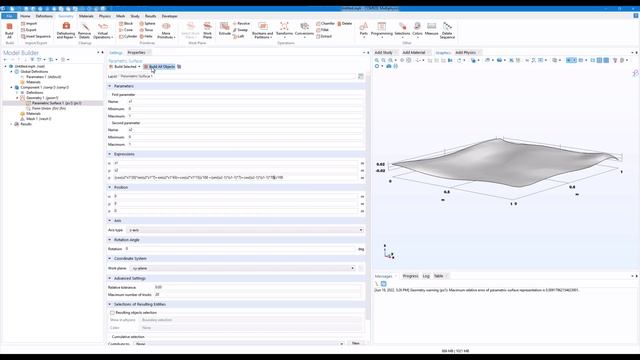
Task: Click the Colors tool in ribbon
Action: click(417, 31)
